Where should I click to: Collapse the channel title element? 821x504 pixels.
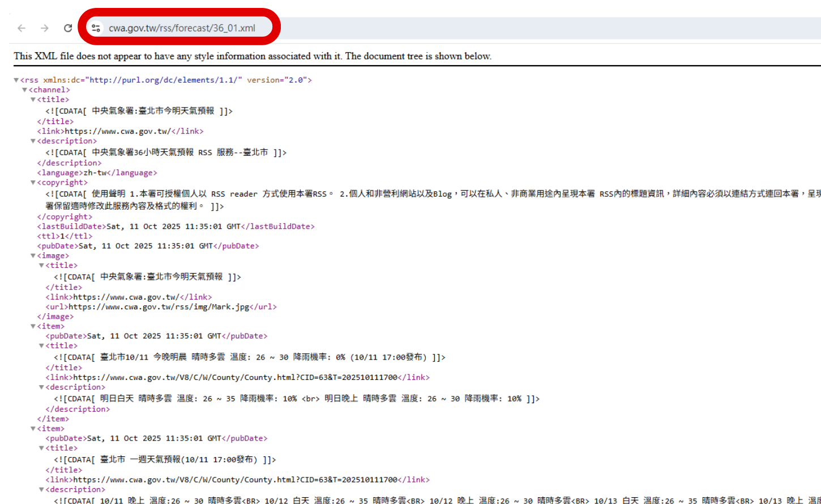pyautogui.click(x=32, y=99)
